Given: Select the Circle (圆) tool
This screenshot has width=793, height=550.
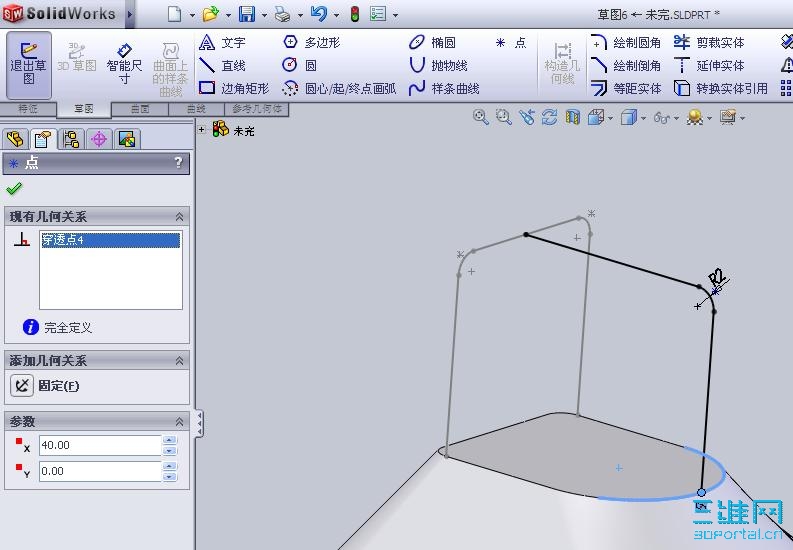Looking at the screenshot, I should 299,65.
